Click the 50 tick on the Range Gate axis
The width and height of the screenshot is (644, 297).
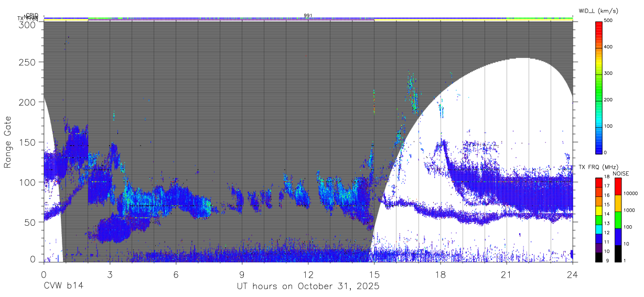pos(31,222)
